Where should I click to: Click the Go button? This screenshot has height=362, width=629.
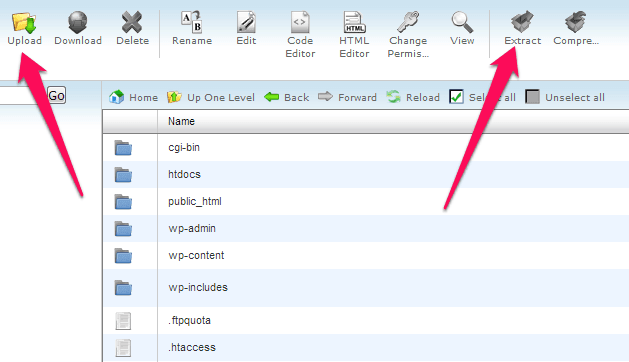pyautogui.click(x=56, y=96)
